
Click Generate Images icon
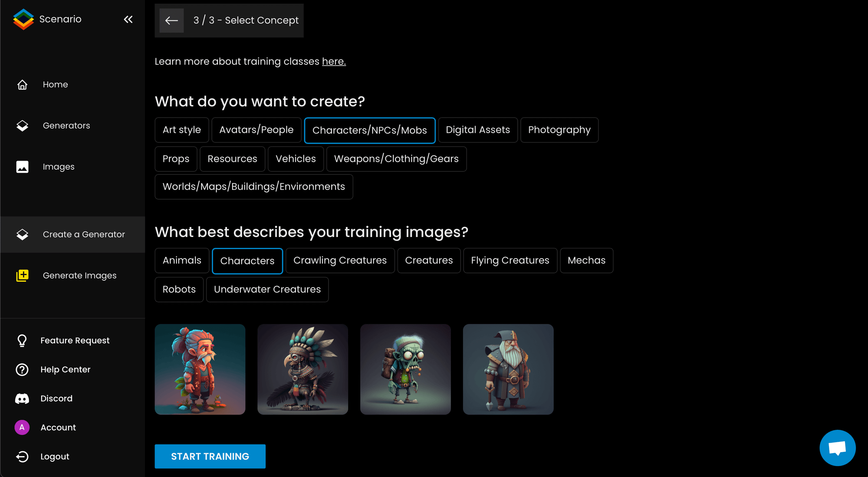pos(22,276)
